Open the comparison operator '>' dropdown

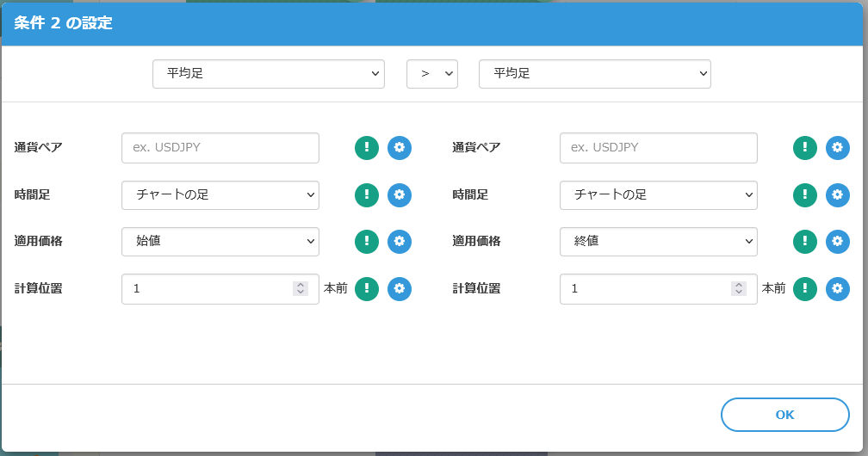pyautogui.click(x=431, y=74)
